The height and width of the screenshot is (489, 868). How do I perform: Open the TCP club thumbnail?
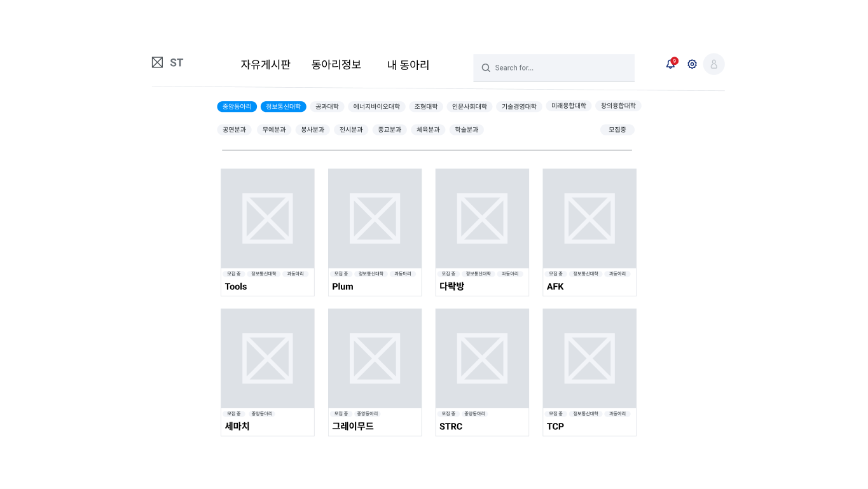(x=589, y=359)
